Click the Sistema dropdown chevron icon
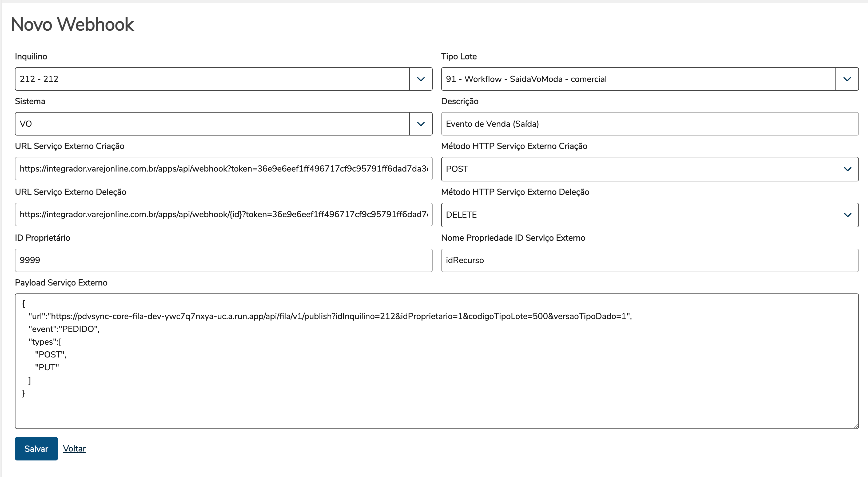 pos(420,124)
